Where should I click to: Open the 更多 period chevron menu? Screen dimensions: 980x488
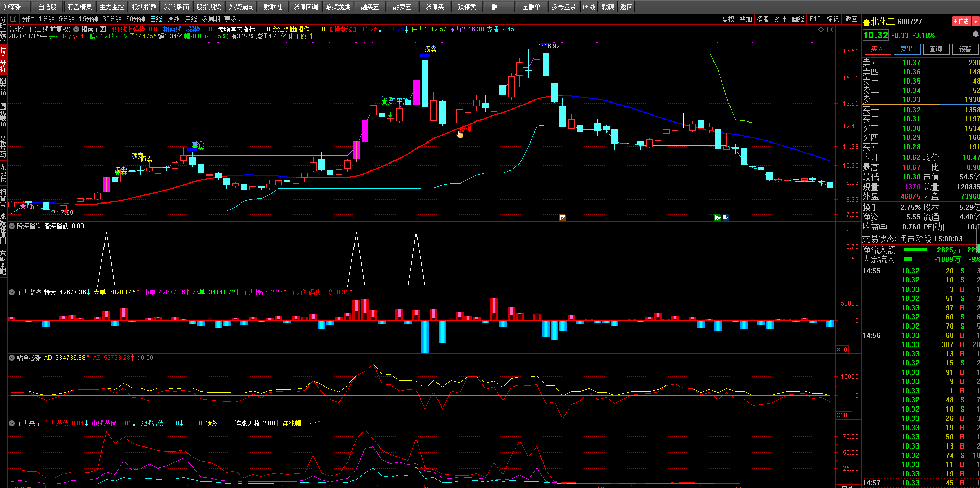[233, 19]
